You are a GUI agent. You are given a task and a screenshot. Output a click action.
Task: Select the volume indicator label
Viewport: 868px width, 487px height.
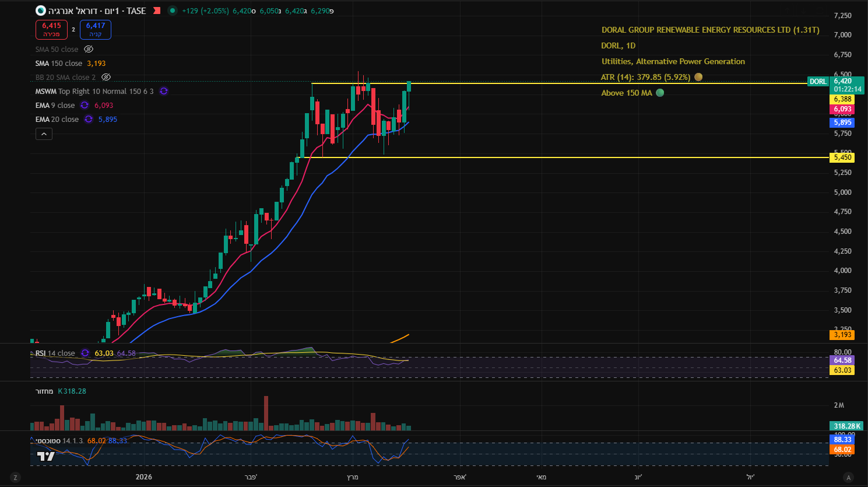pyautogui.click(x=44, y=391)
